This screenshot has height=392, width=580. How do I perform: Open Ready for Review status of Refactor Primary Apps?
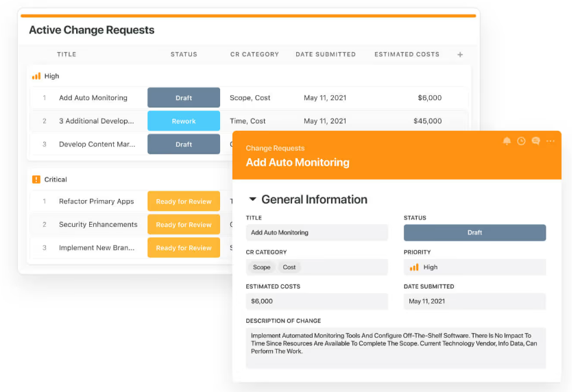(x=184, y=201)
